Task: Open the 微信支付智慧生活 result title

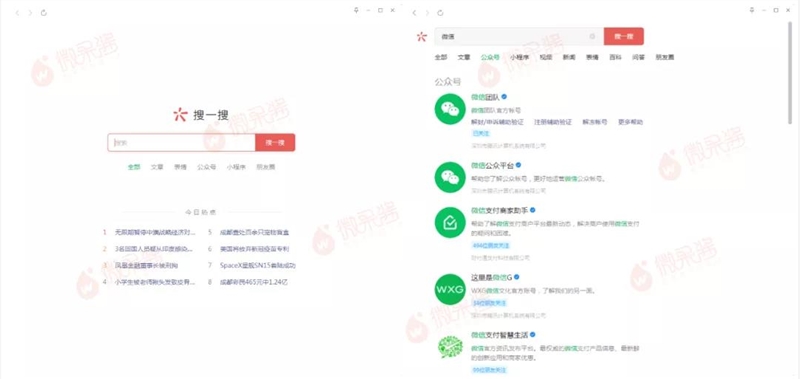Action: (499, 335)
